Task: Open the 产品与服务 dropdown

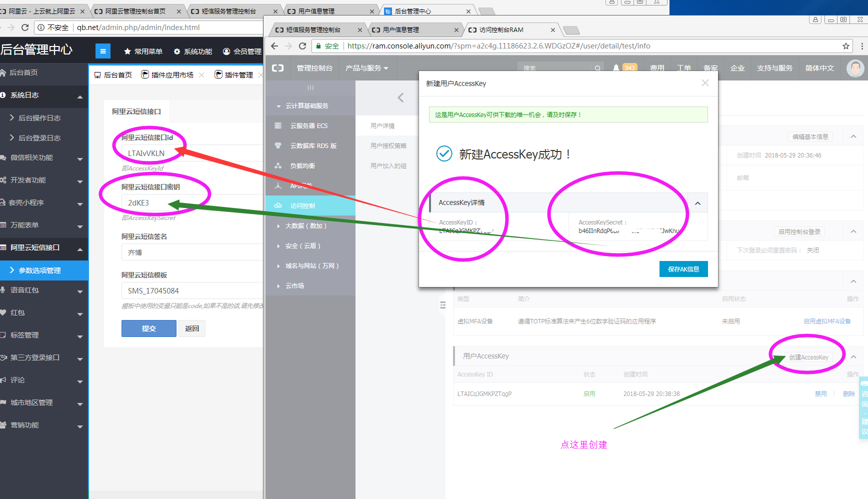Action: [x=366, y=68]
